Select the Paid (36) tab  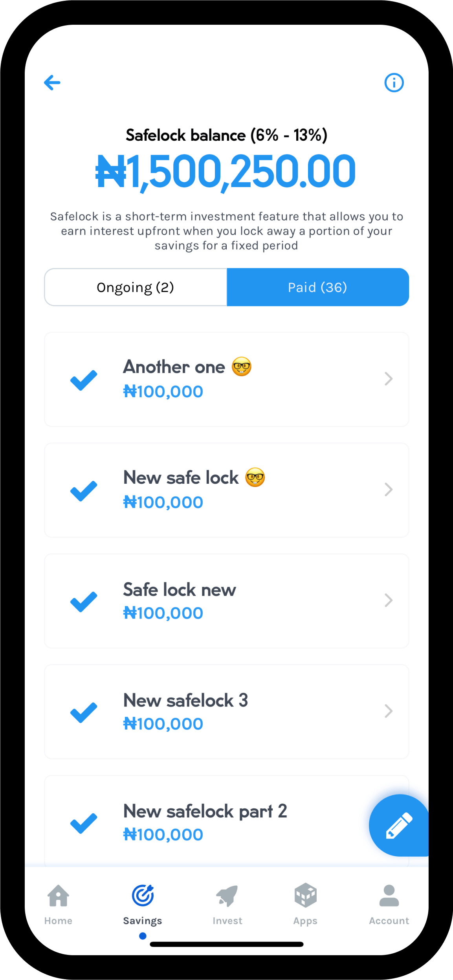click(318, 287)
